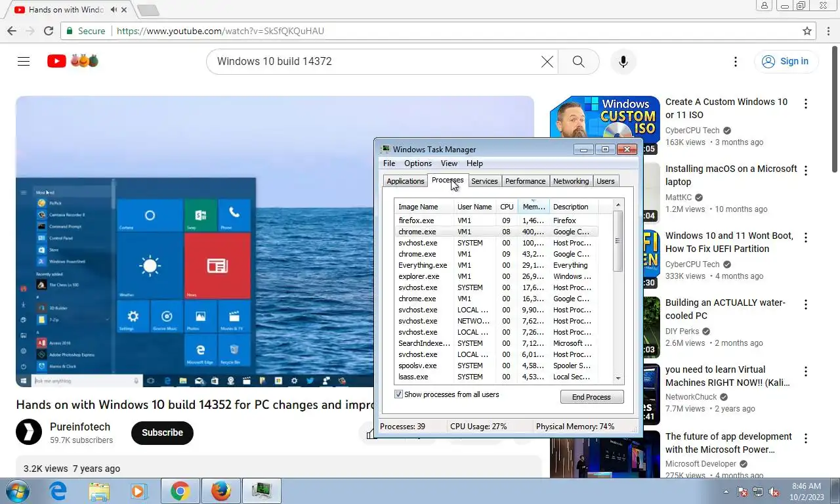Viewport: 840px width, 504px height.
Task: Click the browser address bar URL
Action: (220, 31)
